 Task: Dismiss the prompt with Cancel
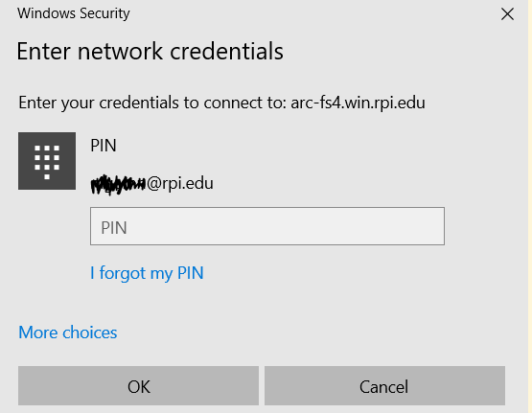(384, 385)
